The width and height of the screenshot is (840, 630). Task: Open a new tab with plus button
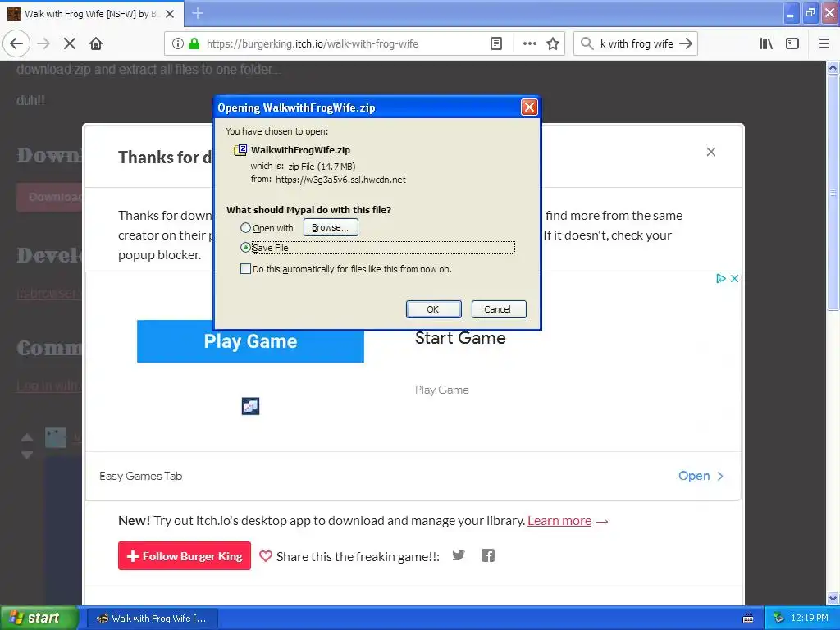[x=198, y=13]
